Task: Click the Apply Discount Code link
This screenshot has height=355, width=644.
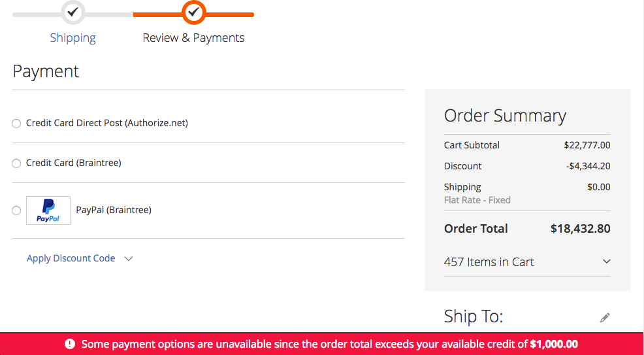Action: 71,258
